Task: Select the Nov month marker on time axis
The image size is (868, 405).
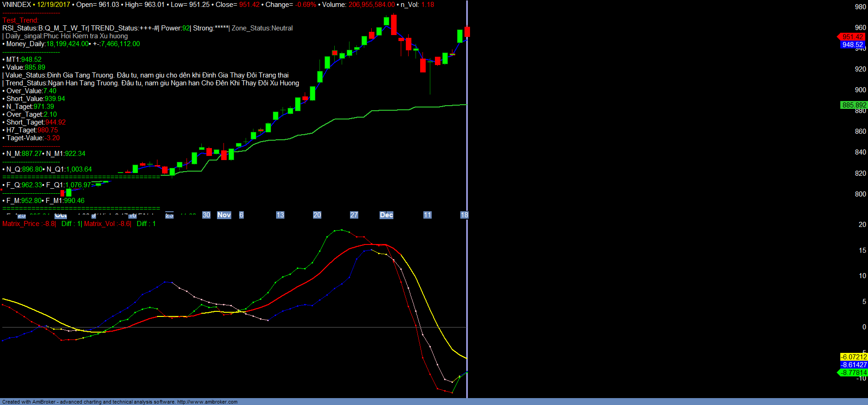Action: 224,215
